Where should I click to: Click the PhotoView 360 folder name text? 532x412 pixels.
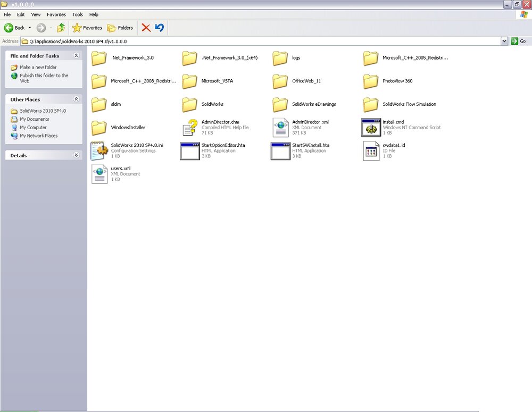397,81
